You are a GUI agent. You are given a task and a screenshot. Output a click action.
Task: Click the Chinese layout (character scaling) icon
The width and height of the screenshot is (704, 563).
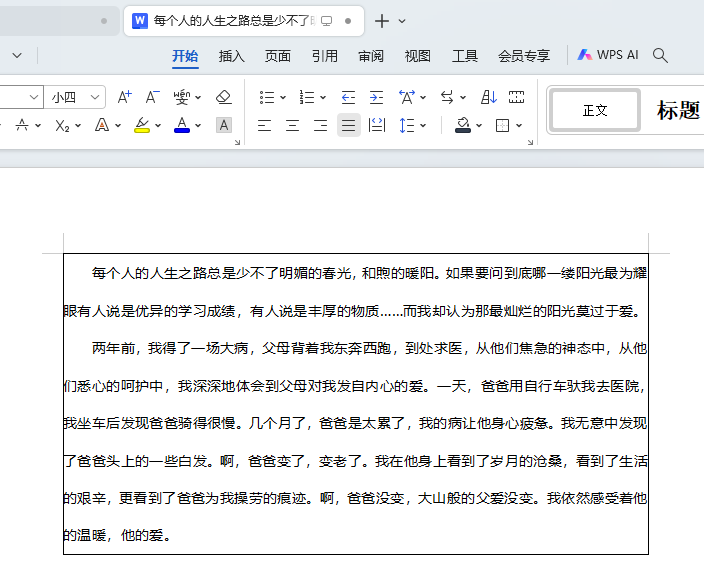(407, 97)
